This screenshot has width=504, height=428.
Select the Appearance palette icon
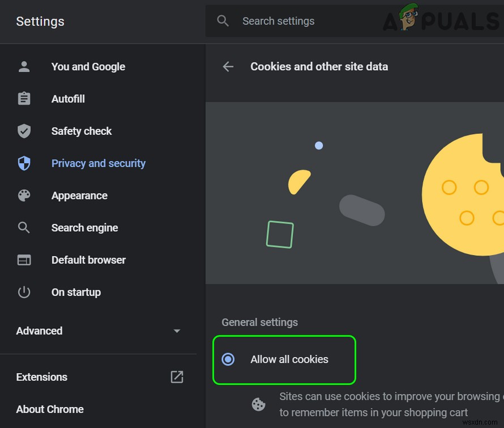(24, 196)
